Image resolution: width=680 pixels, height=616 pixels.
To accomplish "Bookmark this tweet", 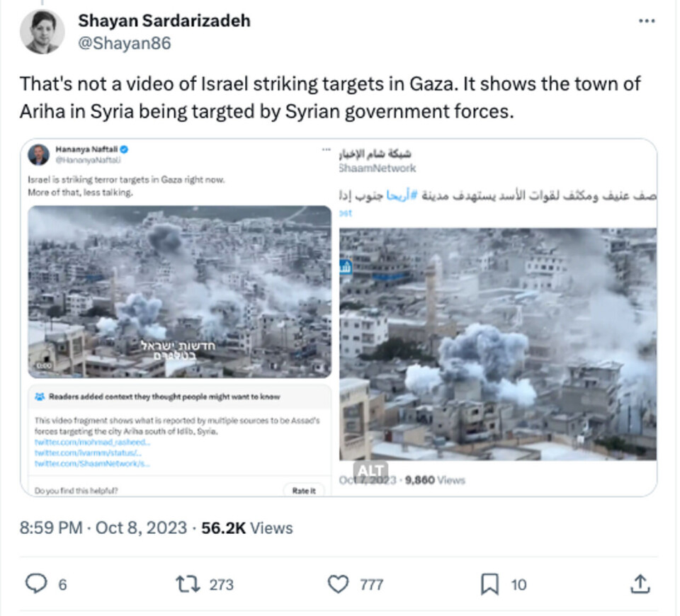I will coord(489,584).
